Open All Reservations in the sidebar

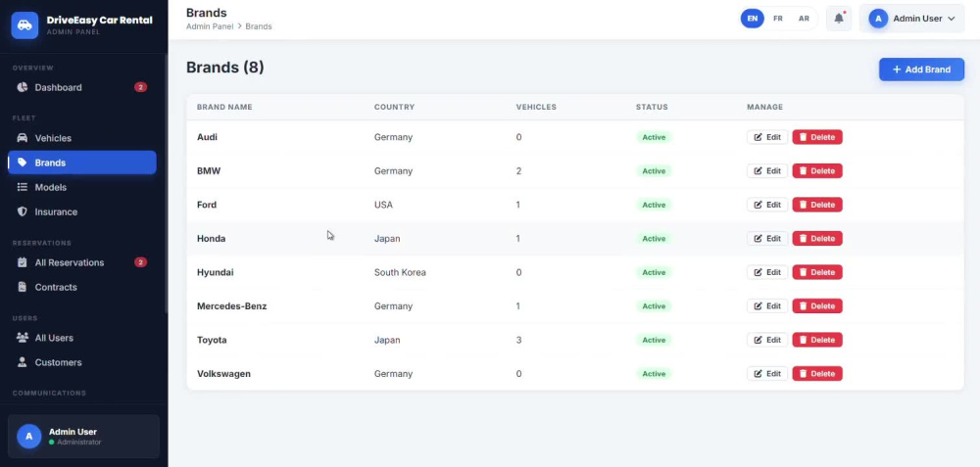[x=82, y=262]
